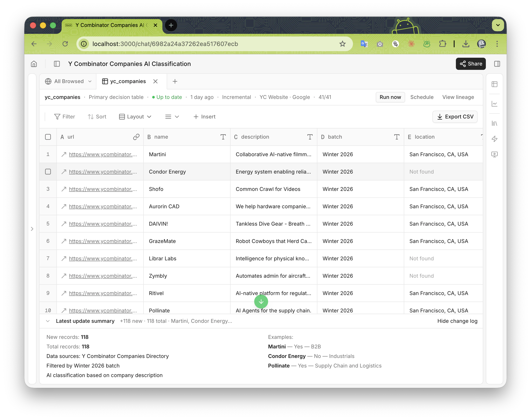Click Hide change log
This screenshot has height=420, width=531.
[457, 321]
